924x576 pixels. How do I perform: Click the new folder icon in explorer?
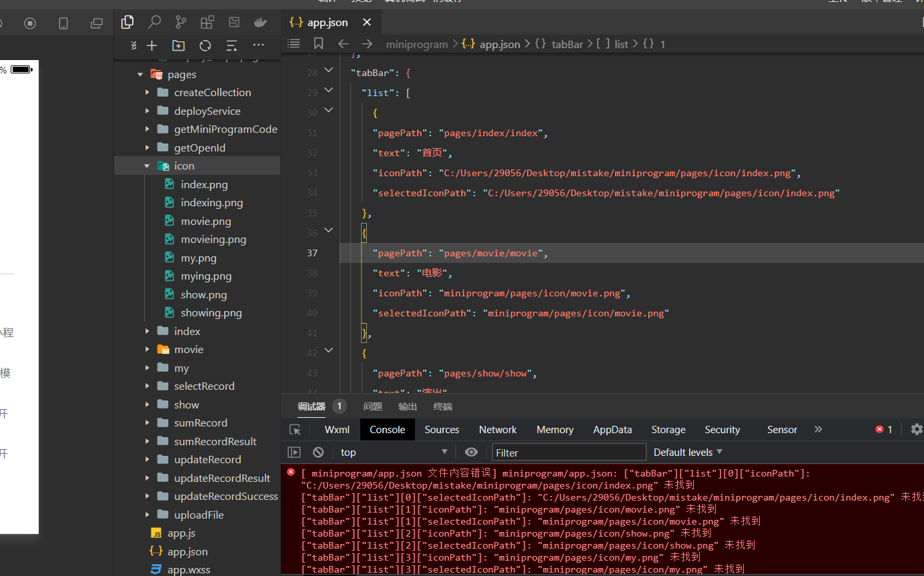pos(178,45)
